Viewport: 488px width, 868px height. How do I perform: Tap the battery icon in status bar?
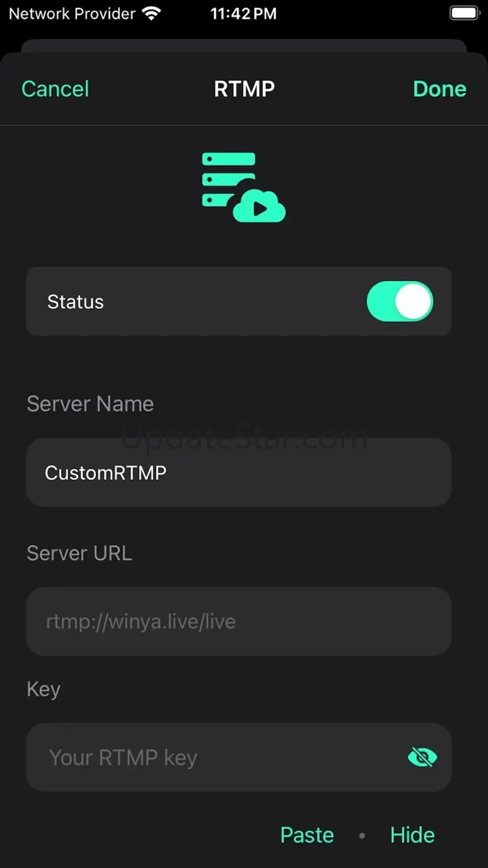pyautogui.click(x=464, y=13)
